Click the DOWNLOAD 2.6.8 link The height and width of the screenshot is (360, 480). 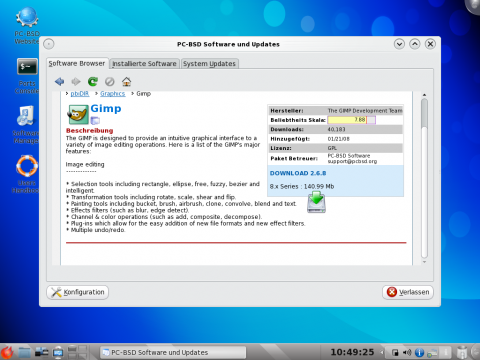coord(298,173)
